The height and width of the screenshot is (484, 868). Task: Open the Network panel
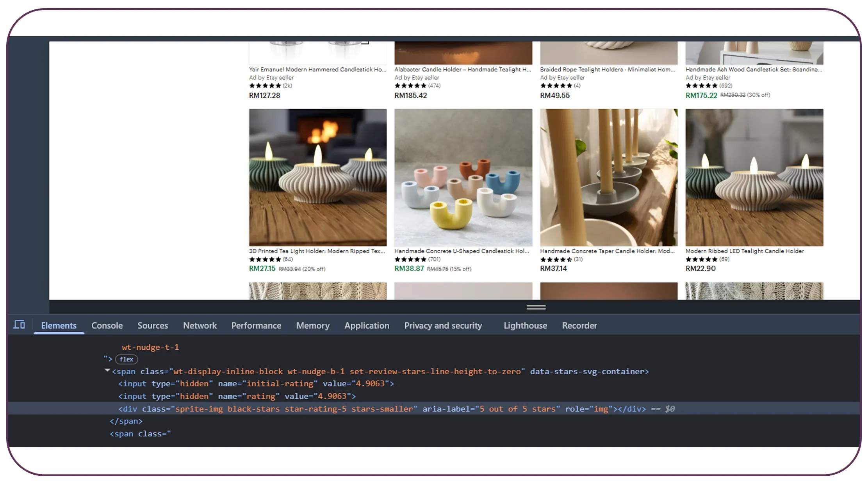click(200, 325)
